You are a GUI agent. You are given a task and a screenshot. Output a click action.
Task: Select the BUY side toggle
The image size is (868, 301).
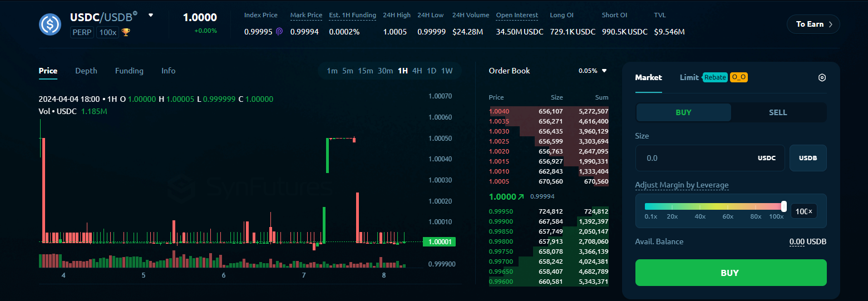683,112
